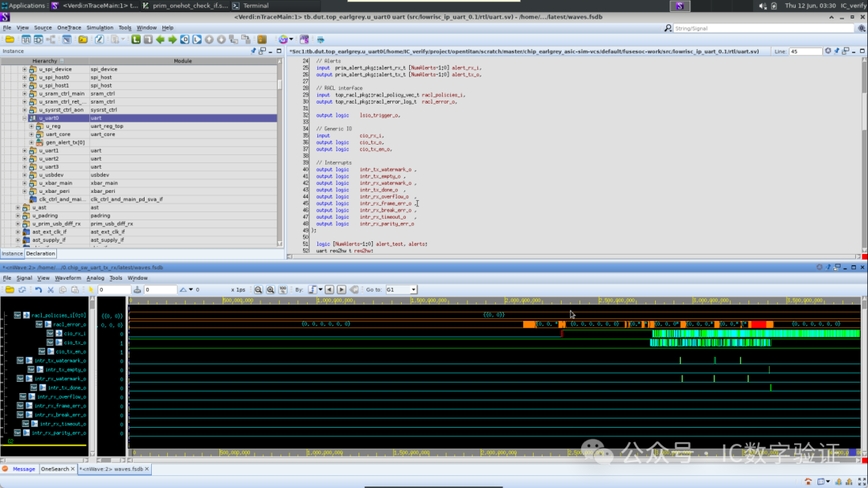Select the 100% zoom icon in nWave
This screenshot has width=868, height=488.
tap(281, 289)
